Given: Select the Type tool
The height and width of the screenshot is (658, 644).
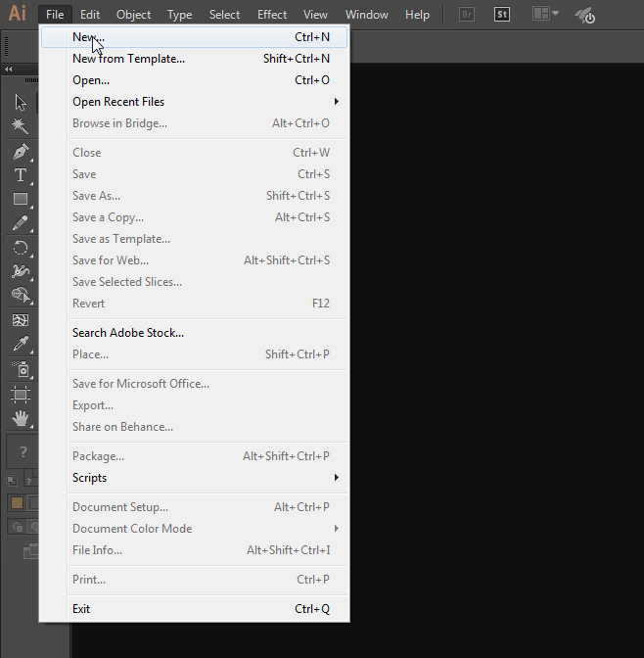Looking at the screenshot, I should [20, 175].
